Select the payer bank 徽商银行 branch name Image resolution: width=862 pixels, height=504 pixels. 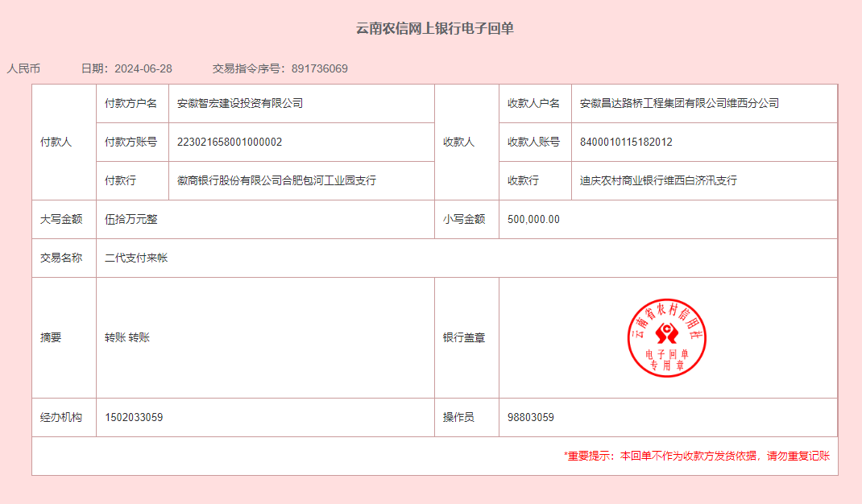pos(276,180)
